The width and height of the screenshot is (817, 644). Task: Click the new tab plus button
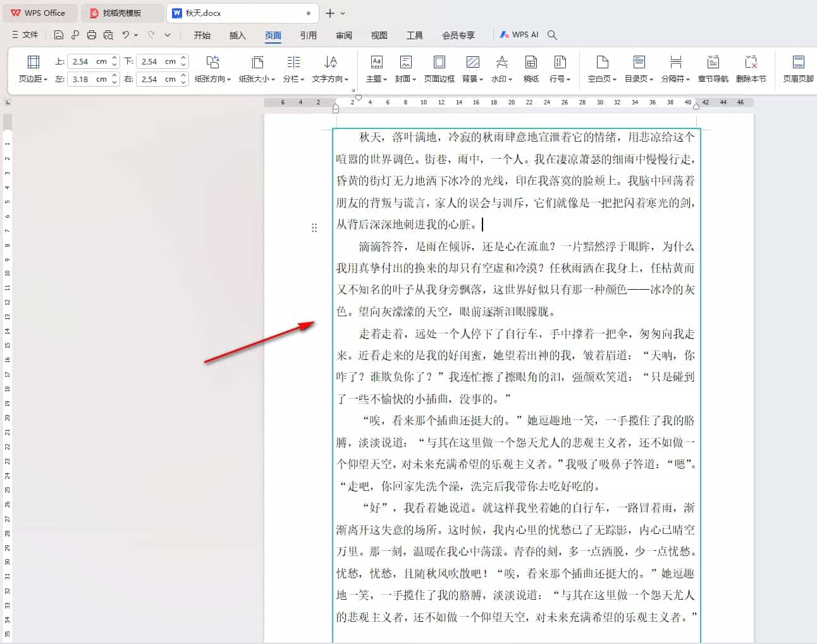330,13
